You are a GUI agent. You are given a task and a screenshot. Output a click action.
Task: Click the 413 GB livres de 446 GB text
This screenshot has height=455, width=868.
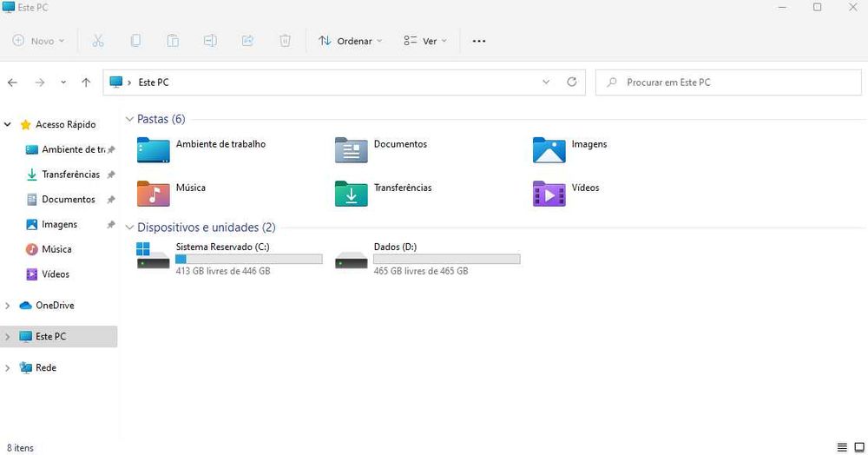pos(223,271)
